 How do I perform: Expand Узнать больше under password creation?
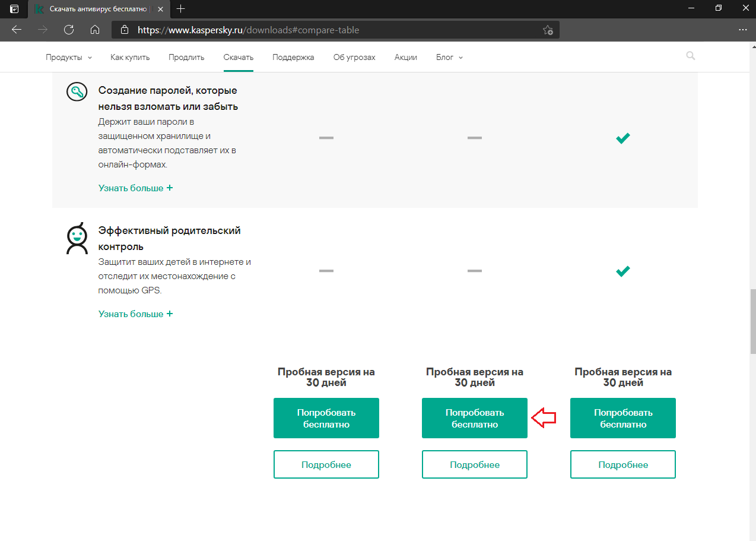point(135,188)
